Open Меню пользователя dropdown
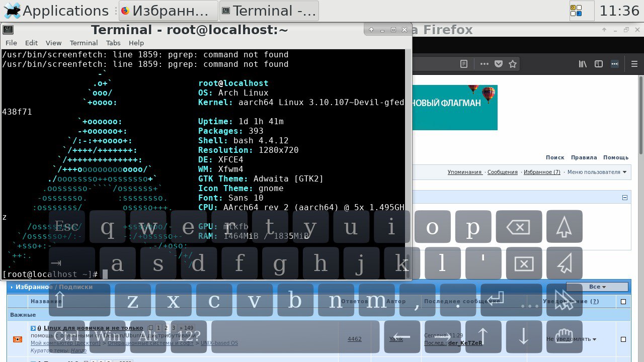 point(597,172)
